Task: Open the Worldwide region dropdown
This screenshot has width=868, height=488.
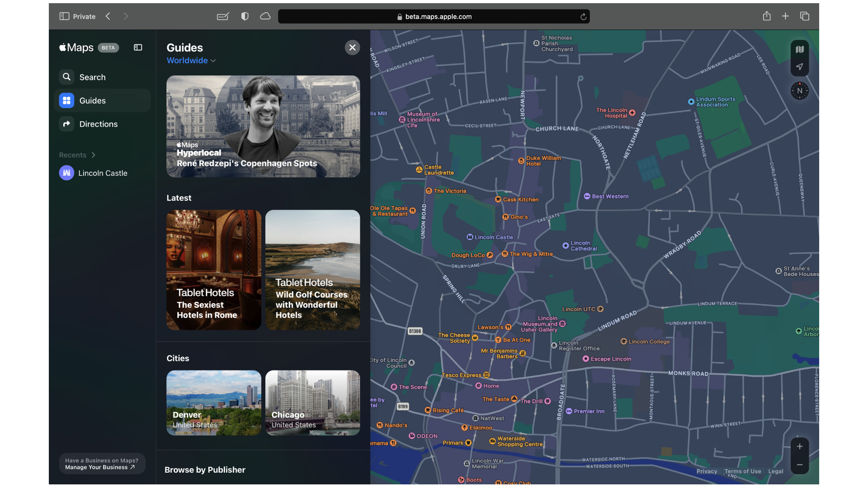Action: pyautogui.click(x=191, y=61)
